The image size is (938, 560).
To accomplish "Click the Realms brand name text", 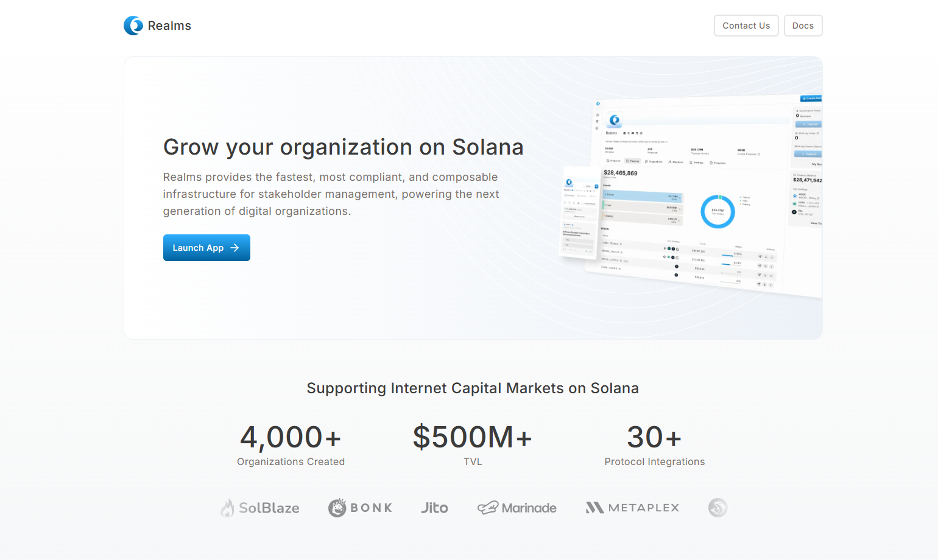I will (169, 26).
